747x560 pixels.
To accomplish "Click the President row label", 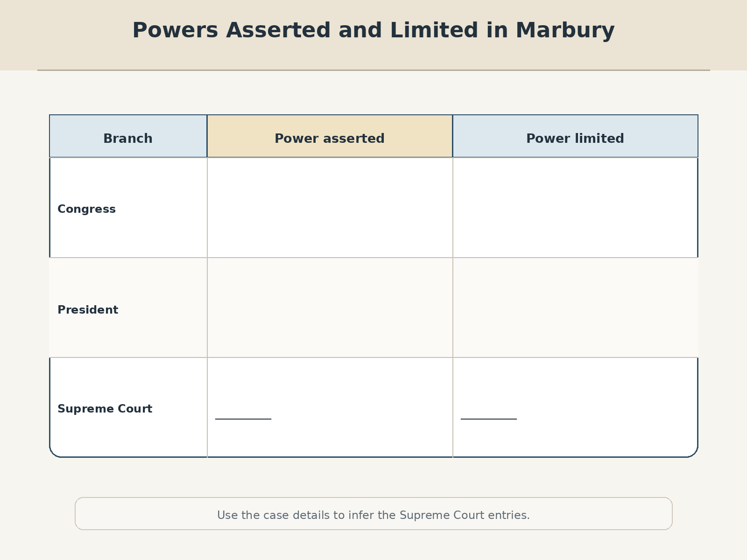I will (88, 310).
